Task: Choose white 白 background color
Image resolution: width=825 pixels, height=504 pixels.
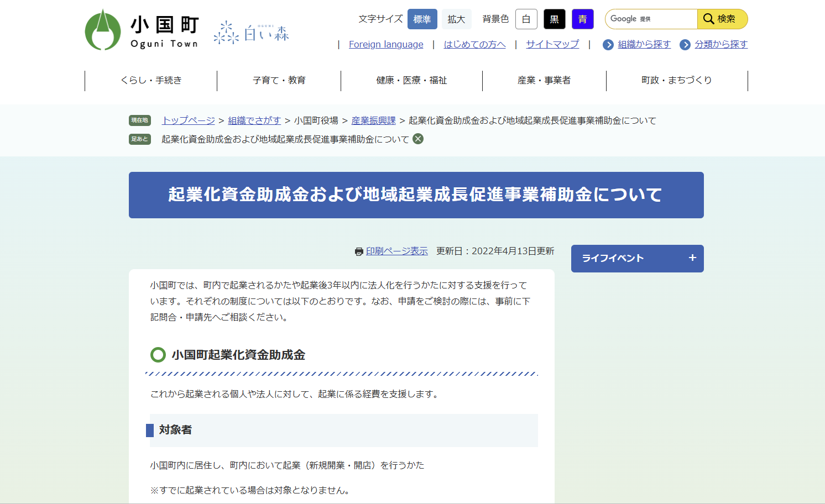Action: coord(526,19)
